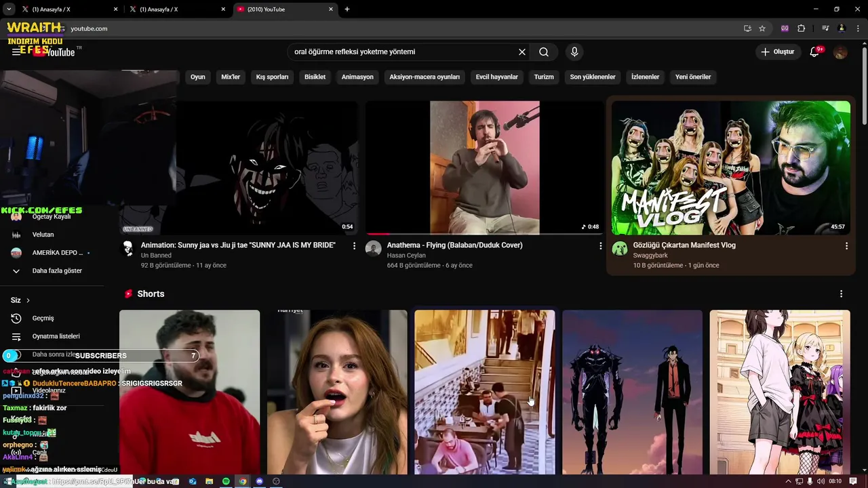The image size is (868, 488).
Task: Play the dark armored figure Short
Action: click(632, 392)
